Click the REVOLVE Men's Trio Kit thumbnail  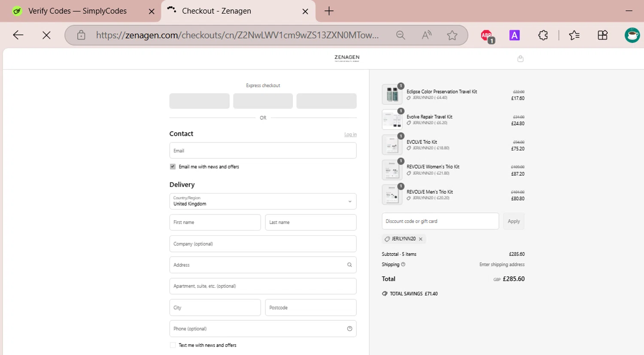[x=392, y=195]
